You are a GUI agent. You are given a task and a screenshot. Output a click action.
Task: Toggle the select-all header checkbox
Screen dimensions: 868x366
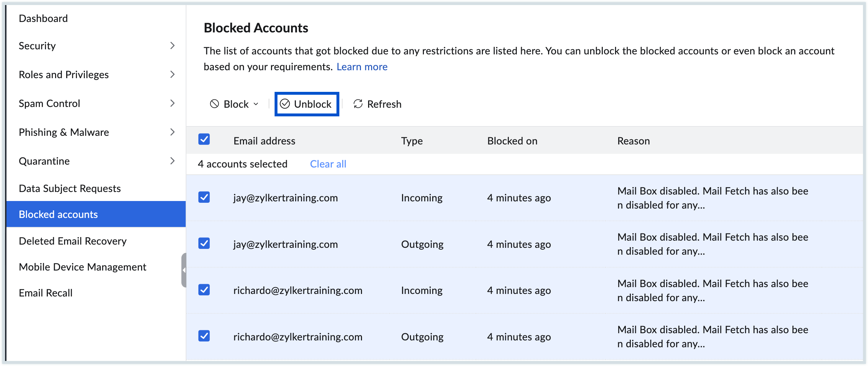click(x=204, y=139)
